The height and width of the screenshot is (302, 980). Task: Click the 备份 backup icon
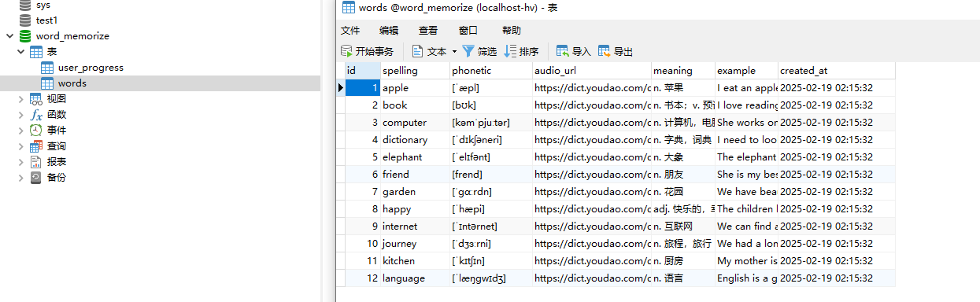point(36,178)
